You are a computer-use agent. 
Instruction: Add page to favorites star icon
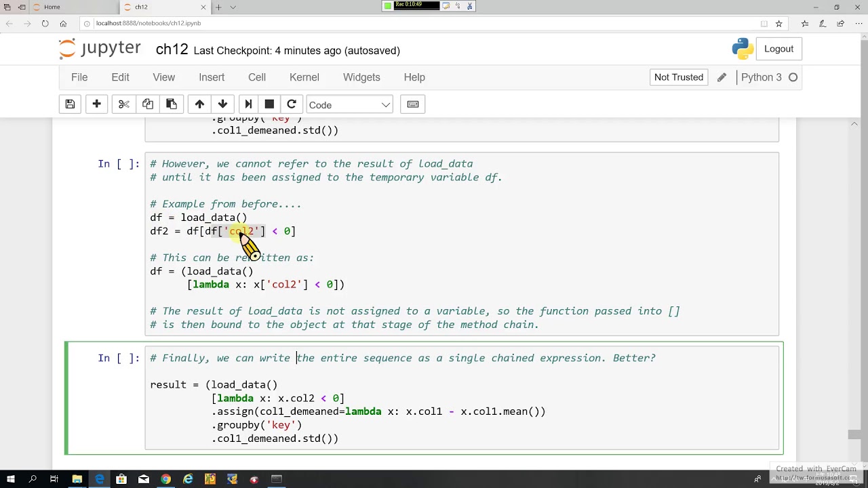[778, 23]
